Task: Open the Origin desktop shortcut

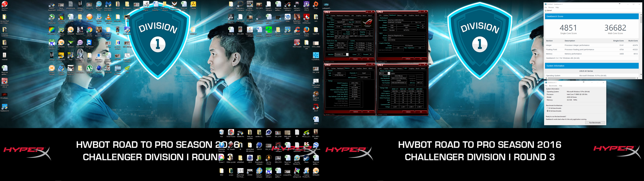Action: pyautogui.click(x=316, y=5)
